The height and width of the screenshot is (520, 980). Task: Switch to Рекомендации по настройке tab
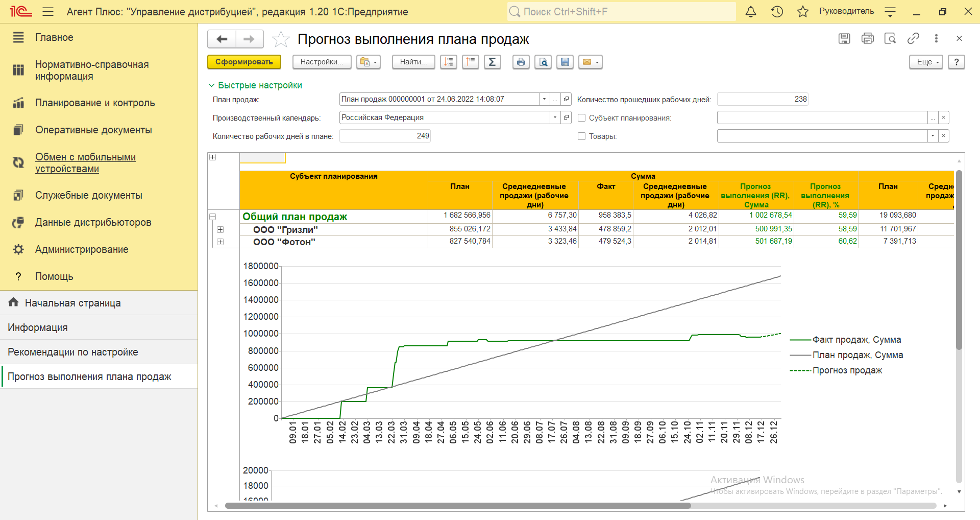[99, 352]
